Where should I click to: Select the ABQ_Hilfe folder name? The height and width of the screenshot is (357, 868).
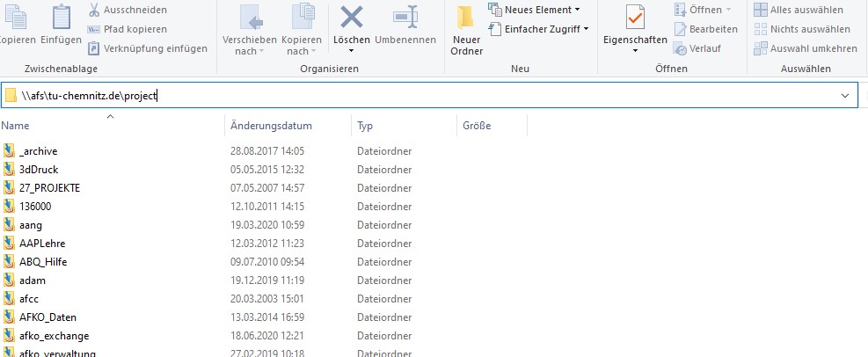tap(43, 262)
